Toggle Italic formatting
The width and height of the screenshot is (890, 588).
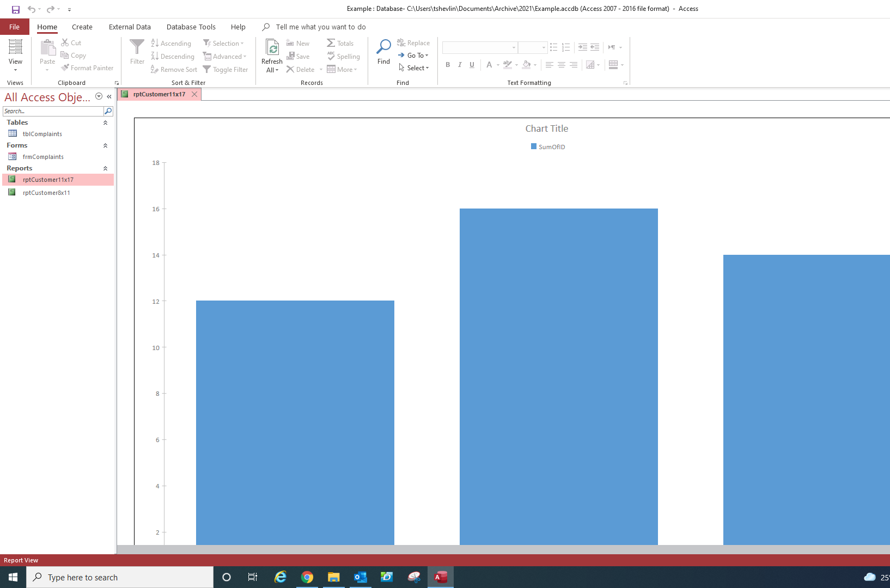pos(460,65)
